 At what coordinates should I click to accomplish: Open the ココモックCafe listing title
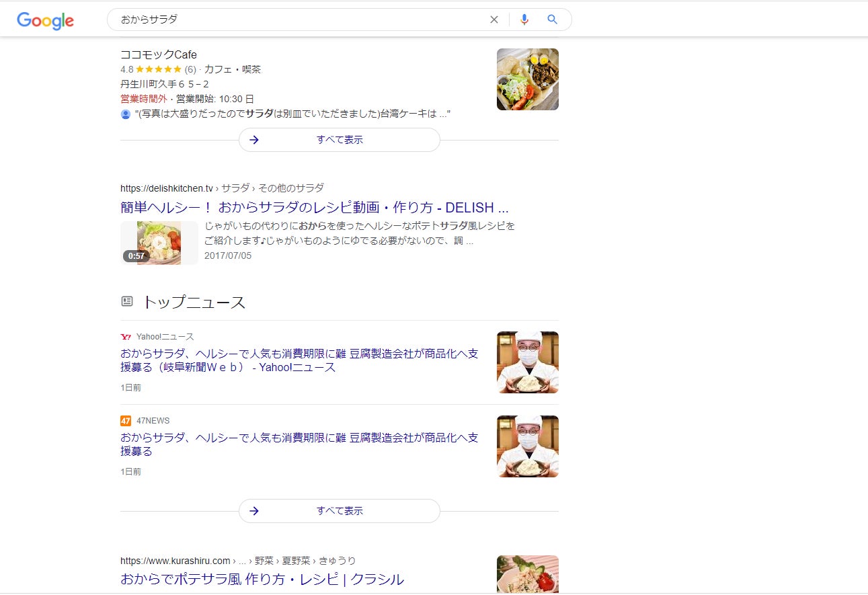(159, 54)
